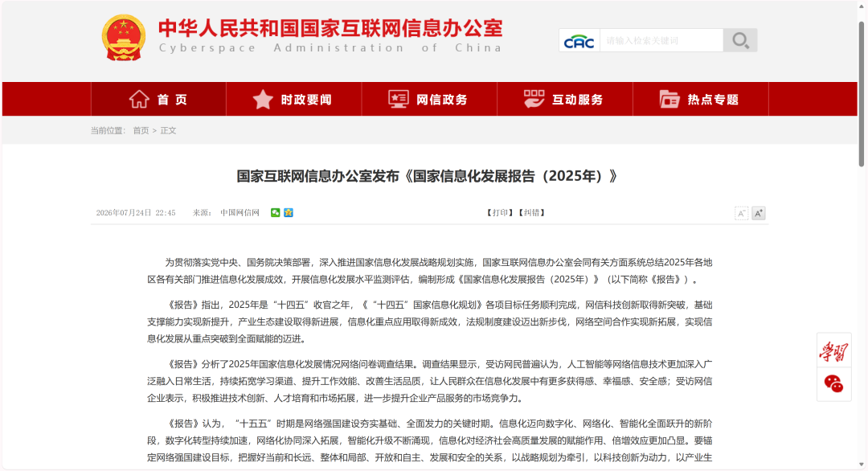868x471 pixels.
Task: Click the site title 中华人民共和国国家互联网信息办公室
Action: 330,28
